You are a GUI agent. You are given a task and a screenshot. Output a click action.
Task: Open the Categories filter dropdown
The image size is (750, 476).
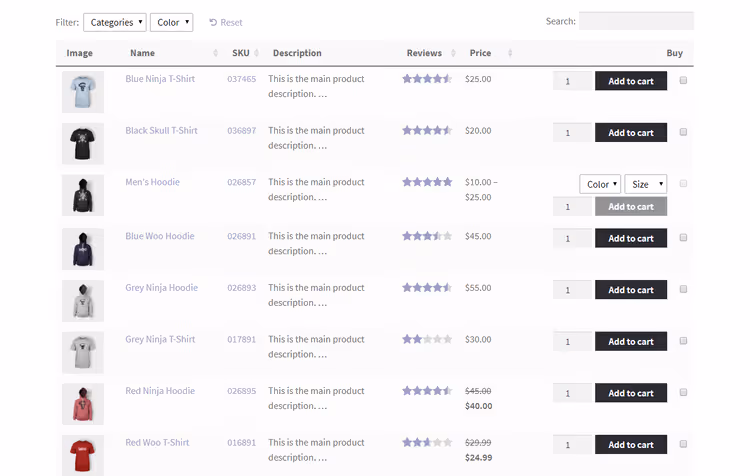pyautogui.click(x=115, y=22)
